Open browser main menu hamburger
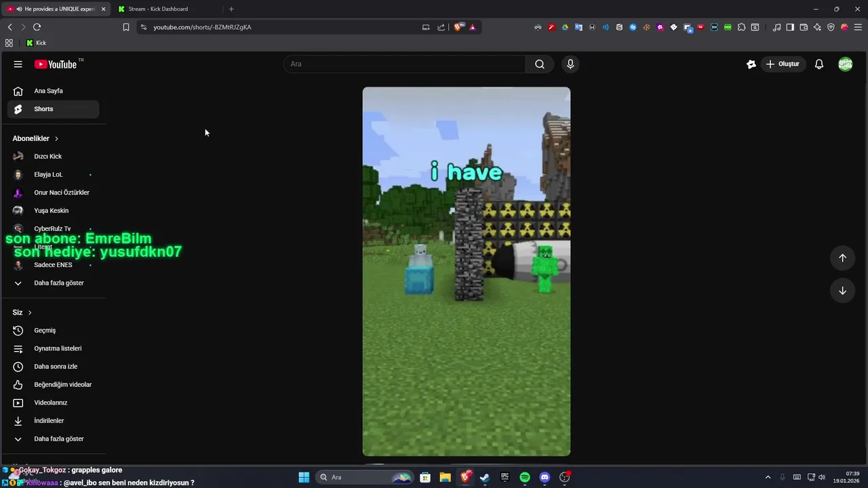Screen dimensions: 868x488 click(x=858, y=27)
